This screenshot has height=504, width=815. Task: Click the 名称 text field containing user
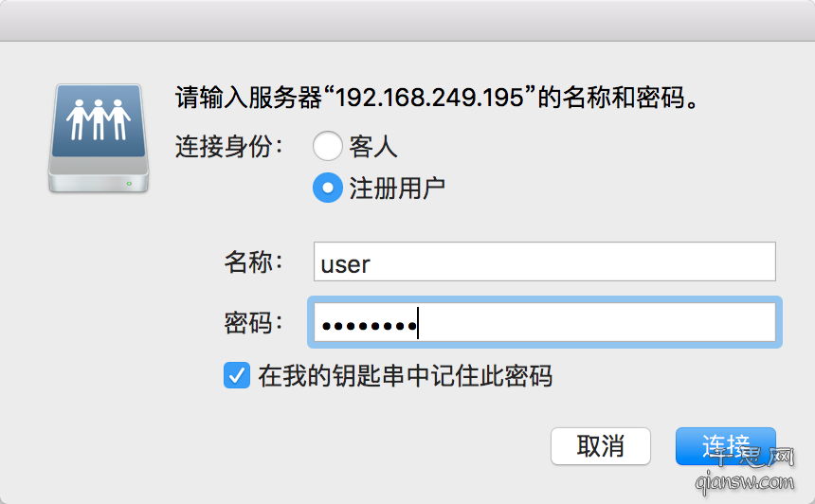[545, 261]
